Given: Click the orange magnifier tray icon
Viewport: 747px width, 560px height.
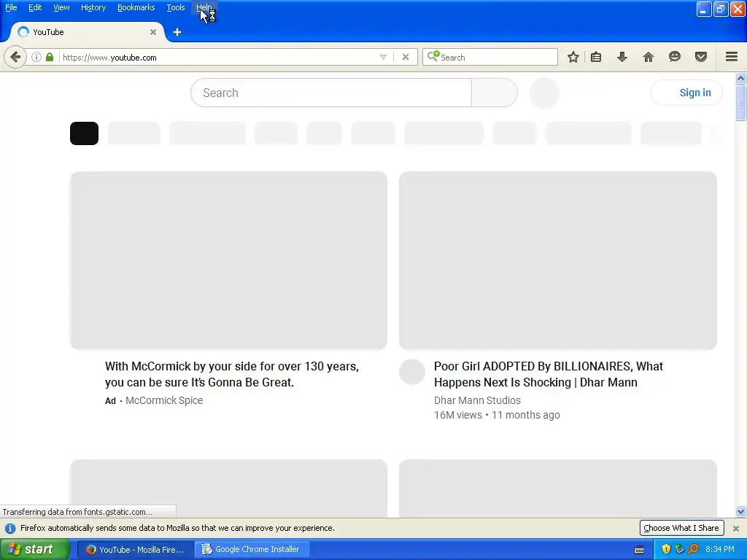Looking at the screenshot, I should (x=694, y=549).
